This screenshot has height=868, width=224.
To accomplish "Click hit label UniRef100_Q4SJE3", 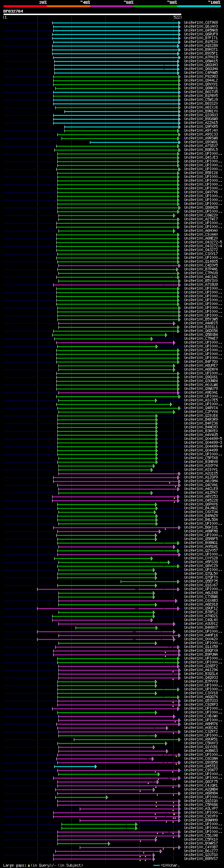I will [201, 158].
